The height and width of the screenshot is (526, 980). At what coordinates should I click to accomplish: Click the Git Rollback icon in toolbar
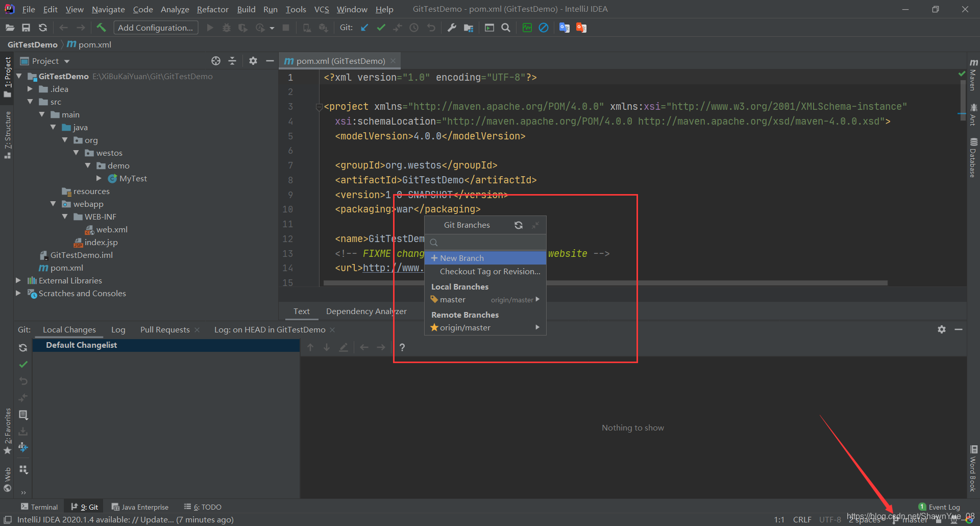(431, 28)
